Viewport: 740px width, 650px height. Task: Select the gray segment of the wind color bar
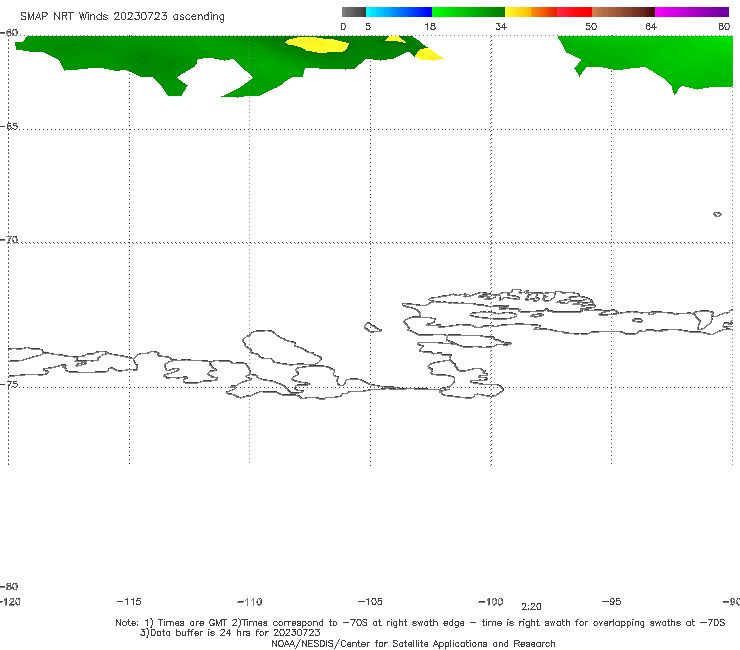coord(354,12)
